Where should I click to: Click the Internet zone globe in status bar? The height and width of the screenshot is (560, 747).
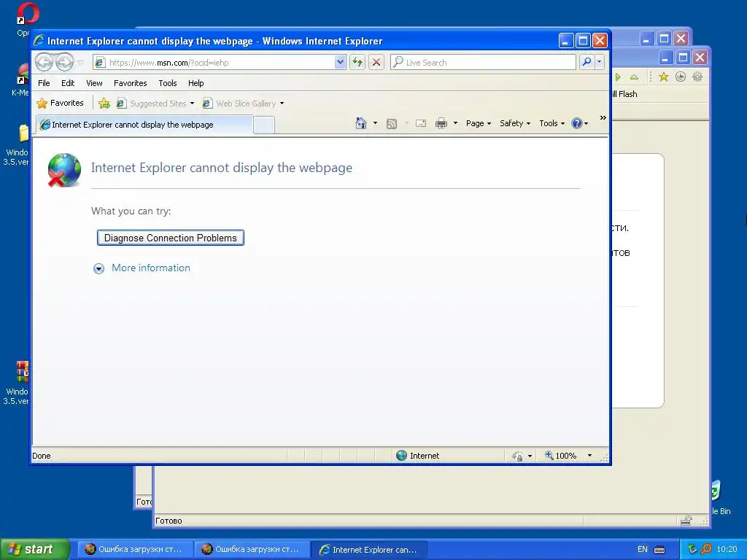(x=402, y=455)
